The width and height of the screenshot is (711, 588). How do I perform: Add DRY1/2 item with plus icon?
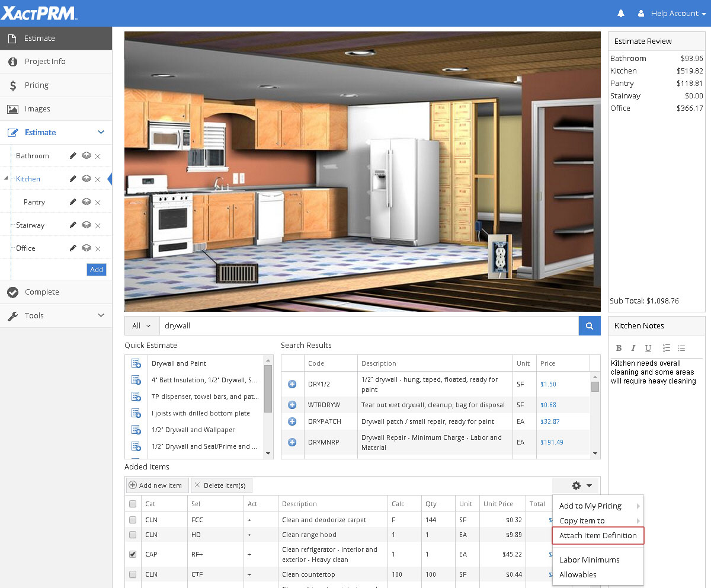(x=292, y=384)
